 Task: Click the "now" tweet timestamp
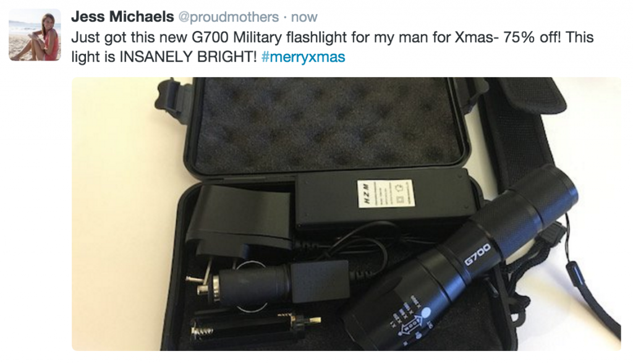pyautogui.click(x=304, y=17)
